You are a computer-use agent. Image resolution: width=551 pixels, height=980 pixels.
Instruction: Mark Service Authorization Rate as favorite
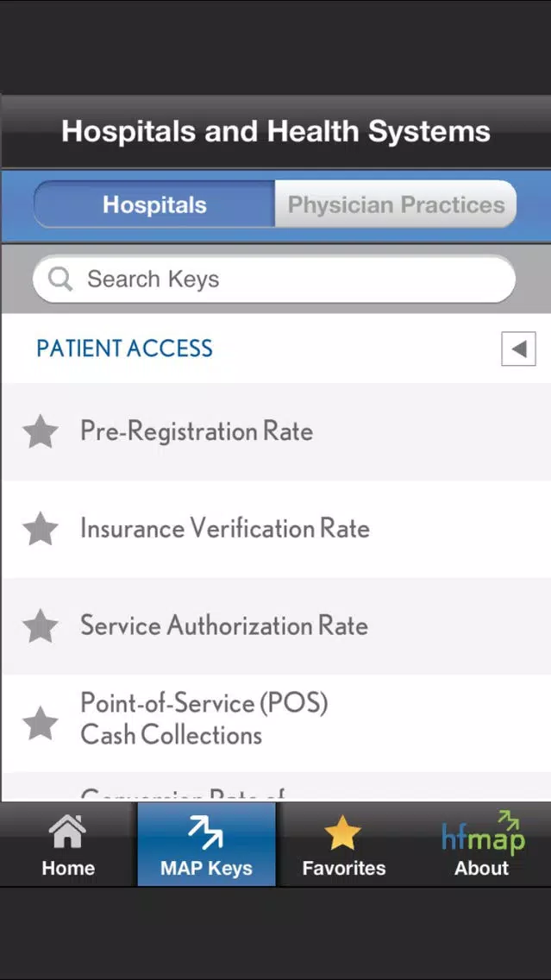[41, 626]
